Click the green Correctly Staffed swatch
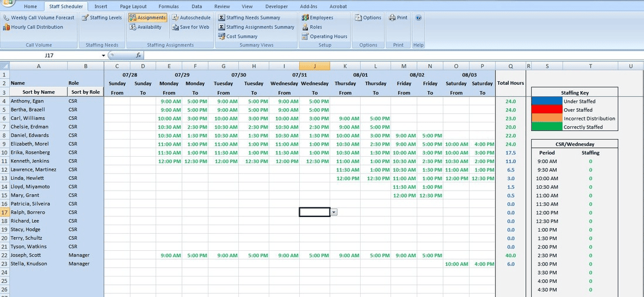This screenshot has width=644, height=297. pyautogui.click(x=547, y=127)
